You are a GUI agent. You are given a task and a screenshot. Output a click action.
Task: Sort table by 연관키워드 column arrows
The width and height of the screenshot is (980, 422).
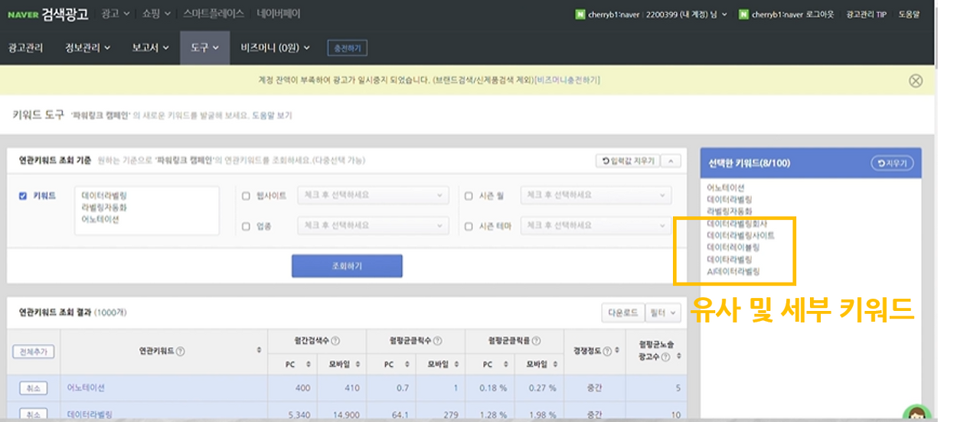pyautogui.click(x=260, y=351)
